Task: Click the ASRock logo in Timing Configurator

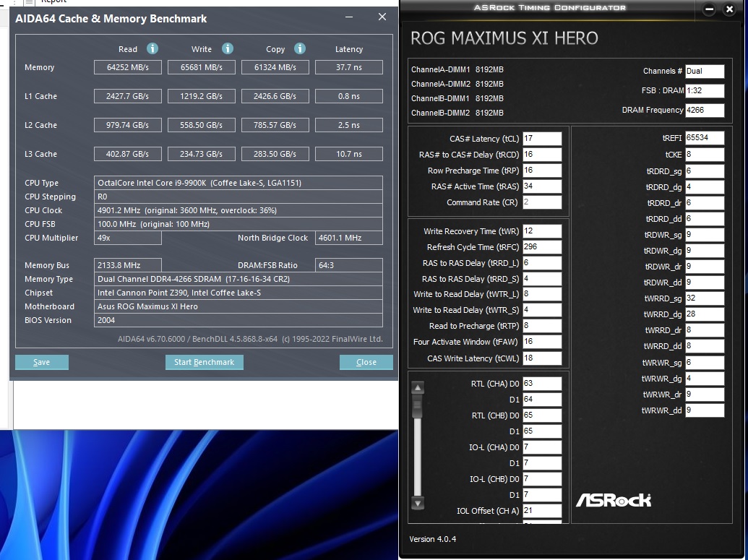Action: (x=614, y=500)
